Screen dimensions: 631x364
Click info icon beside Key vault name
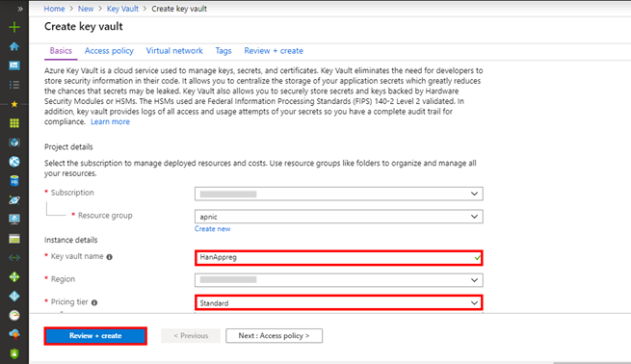(110, 257)
